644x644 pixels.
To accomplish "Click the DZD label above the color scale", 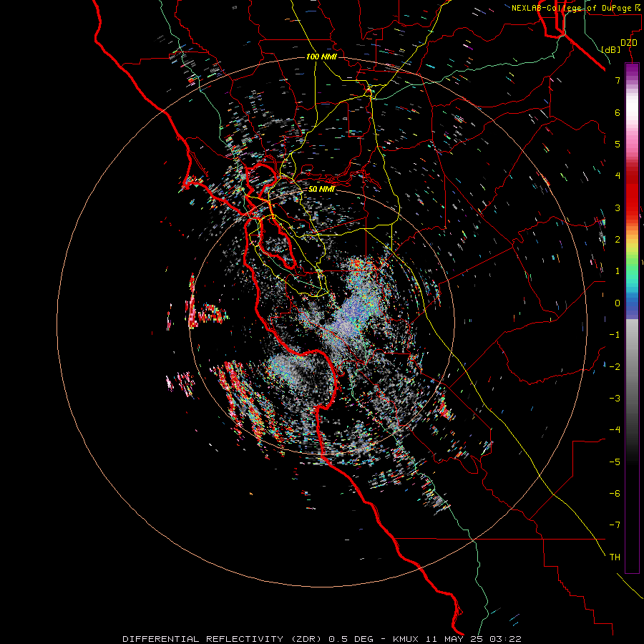I will click(629, 43).
